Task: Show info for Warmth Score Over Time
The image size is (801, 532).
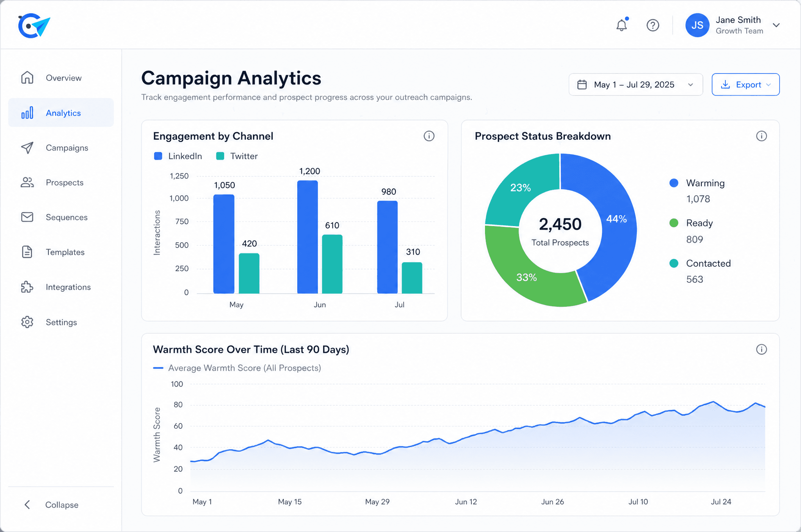Action: 761,349
